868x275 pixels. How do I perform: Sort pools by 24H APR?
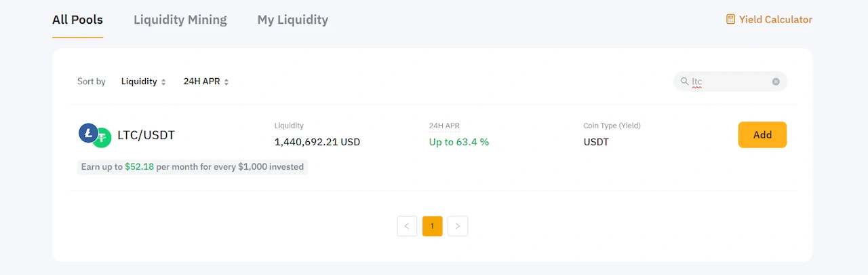(205, 81)
